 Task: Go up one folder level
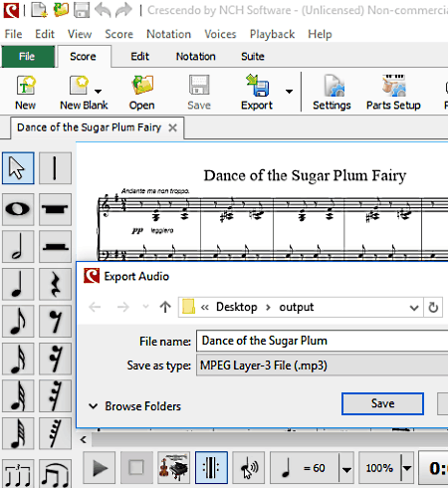pos(165,307)
